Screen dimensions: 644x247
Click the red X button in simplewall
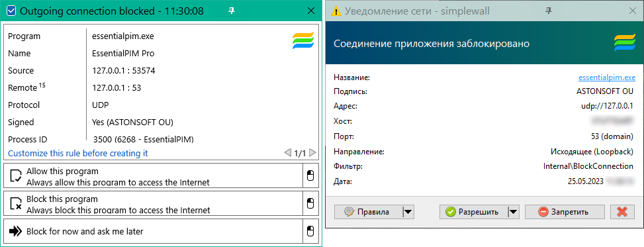pos(623,212)
